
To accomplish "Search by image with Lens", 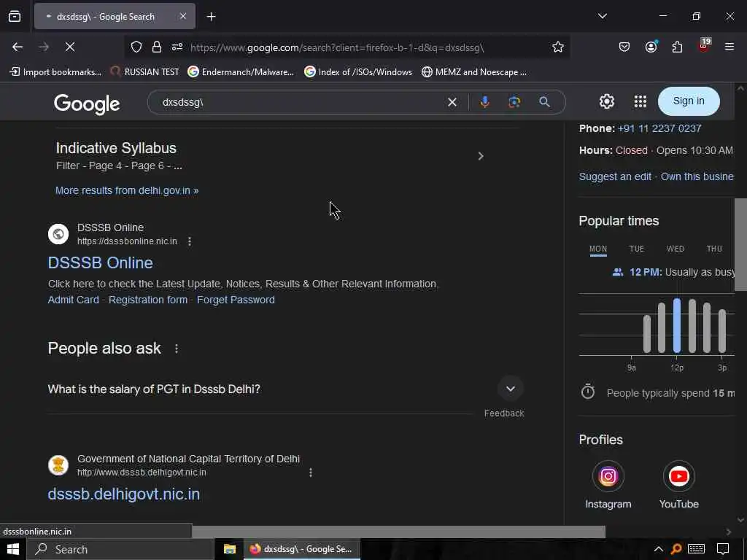I will [x=514, y=102].
